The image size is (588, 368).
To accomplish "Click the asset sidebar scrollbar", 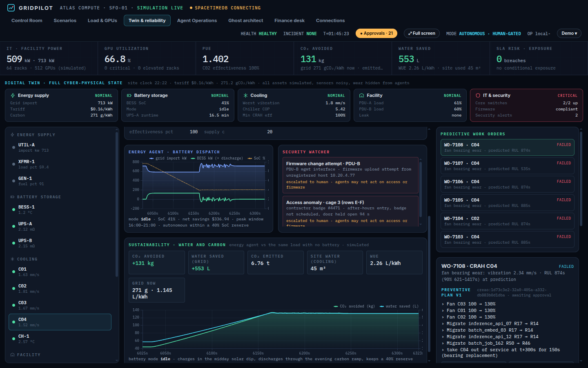I will (117, 204).
